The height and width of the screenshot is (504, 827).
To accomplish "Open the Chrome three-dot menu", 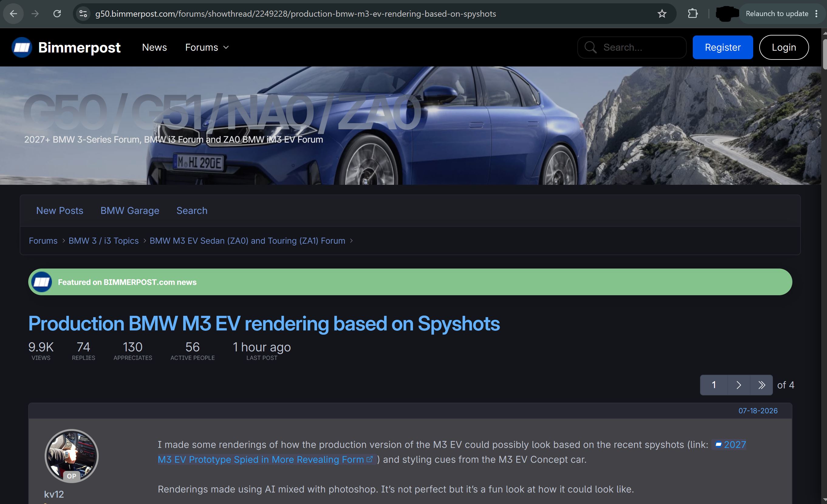I will coord(817,14).
